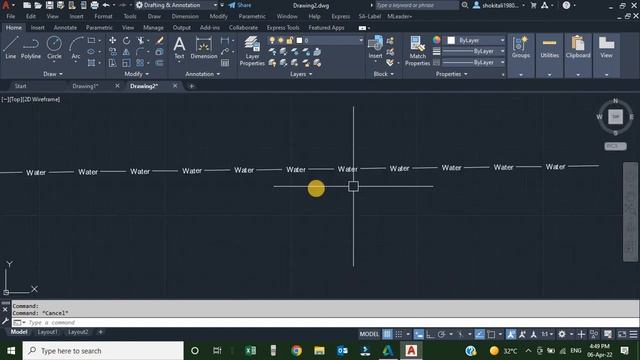
Task: Toggle drawing grid display in status bar
Action: click(x=387, y=334)
